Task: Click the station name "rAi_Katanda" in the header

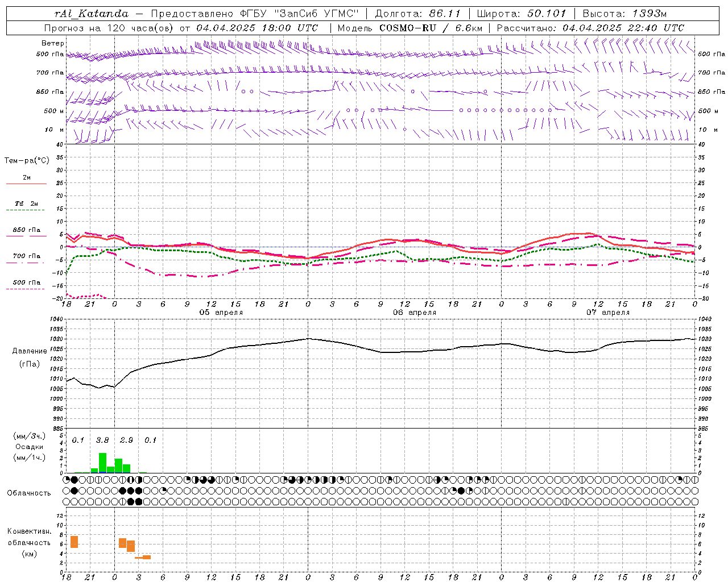Action: pyautogui.click(x=91, y=14)
